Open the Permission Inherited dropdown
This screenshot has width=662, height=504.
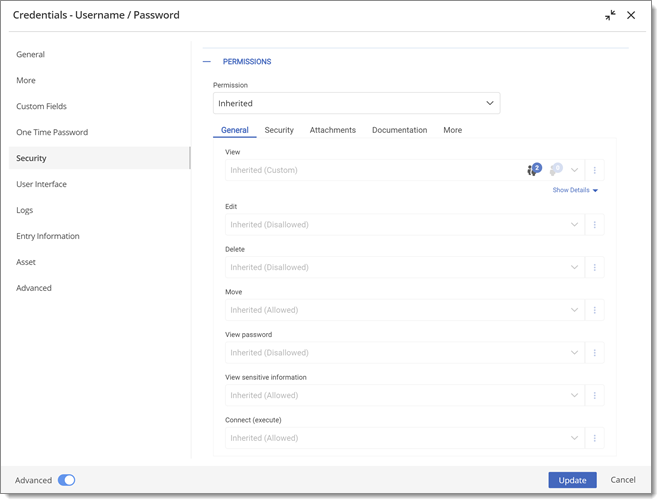click(356, 103)
